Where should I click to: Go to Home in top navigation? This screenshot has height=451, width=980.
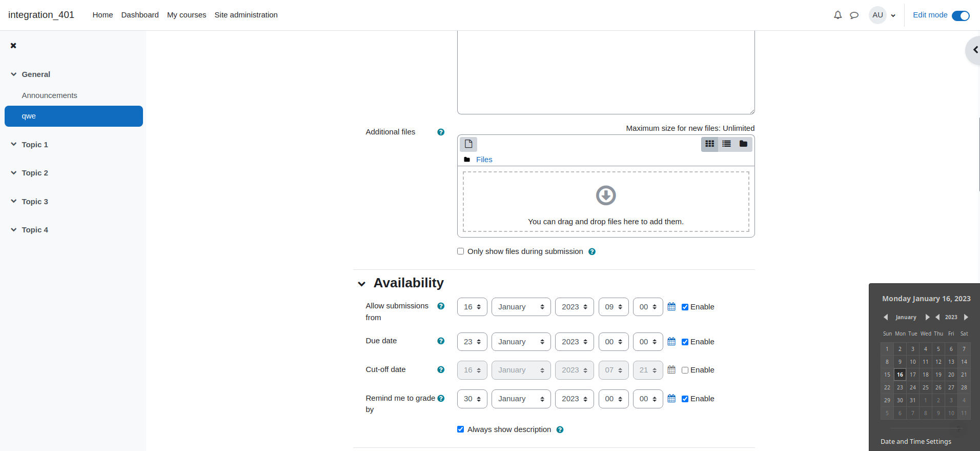point(103,15)
